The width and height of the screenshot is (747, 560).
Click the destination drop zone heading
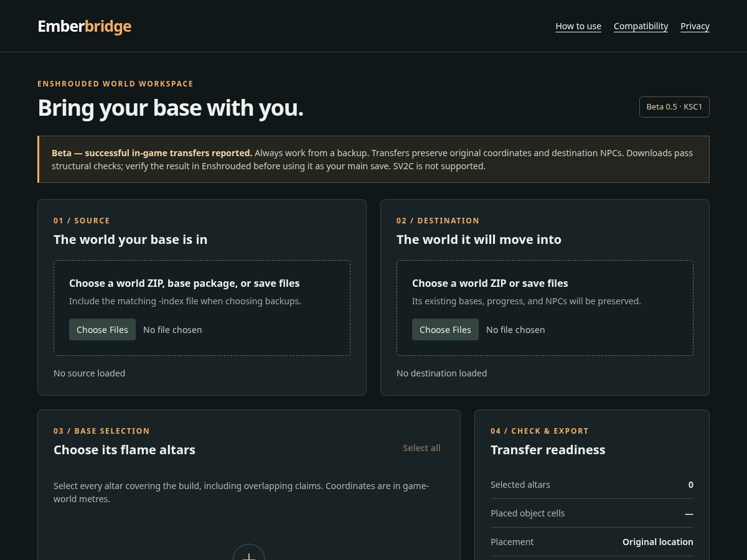point(490,283)
